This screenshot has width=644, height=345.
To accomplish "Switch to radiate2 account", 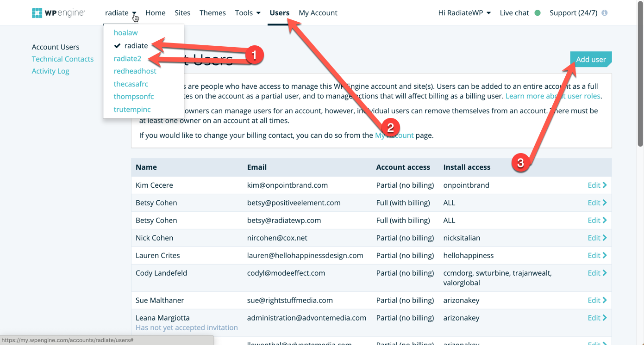I will (x=127, y=58).
